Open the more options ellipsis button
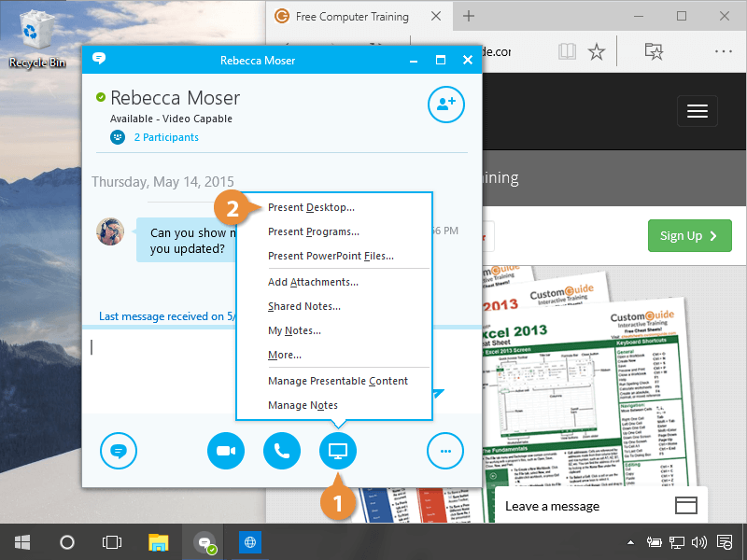 (445, 451)
